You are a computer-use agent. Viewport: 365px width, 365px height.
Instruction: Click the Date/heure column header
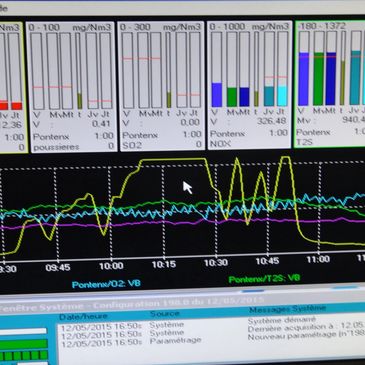tap(83, 316)
